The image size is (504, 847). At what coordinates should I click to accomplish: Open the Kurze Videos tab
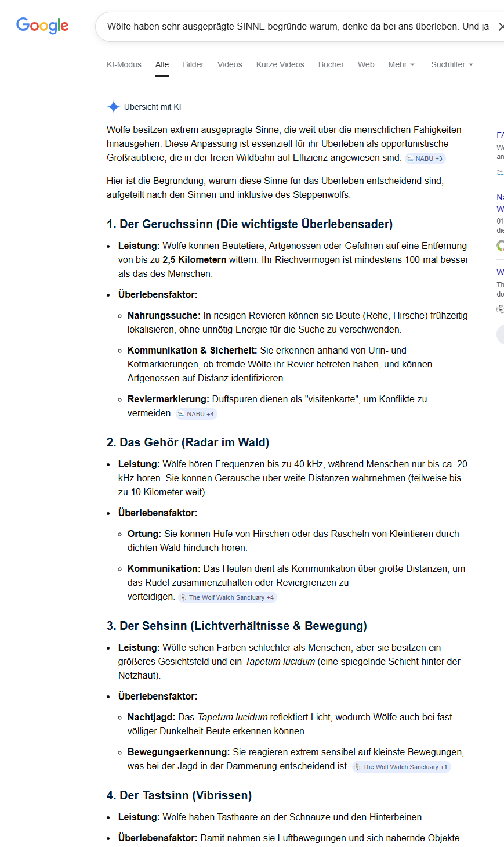pos(280,64)
